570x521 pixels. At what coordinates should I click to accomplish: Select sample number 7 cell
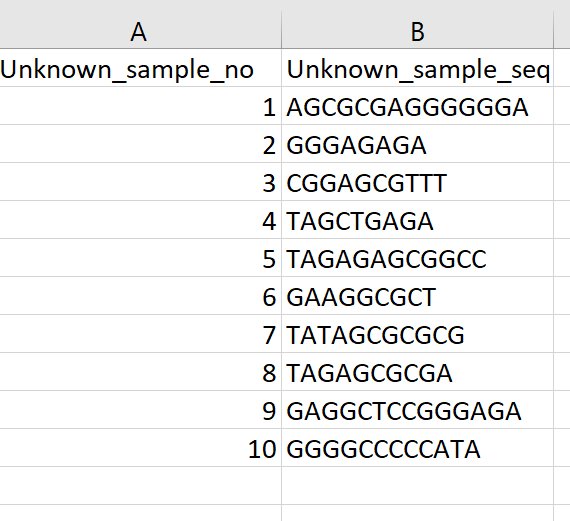[x=140, y=334]
